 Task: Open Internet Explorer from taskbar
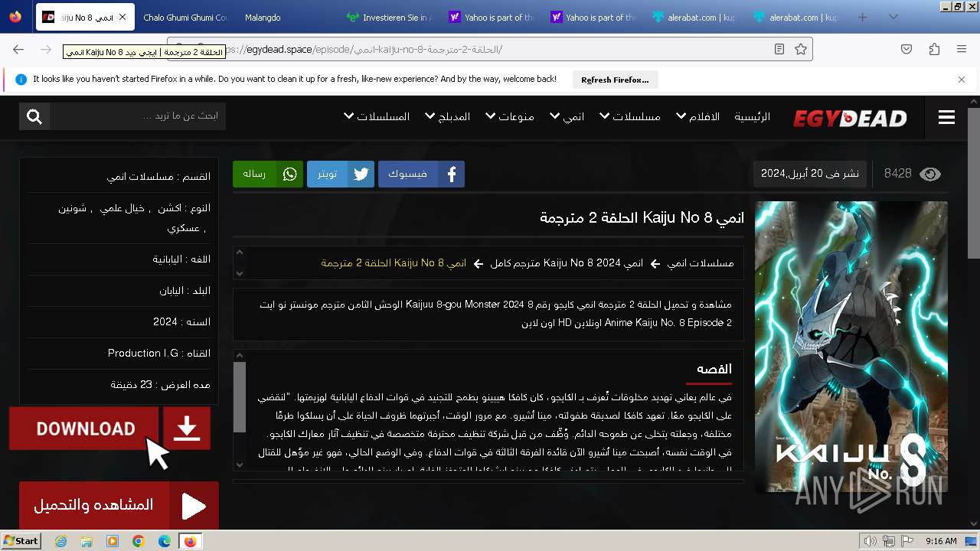61,541
